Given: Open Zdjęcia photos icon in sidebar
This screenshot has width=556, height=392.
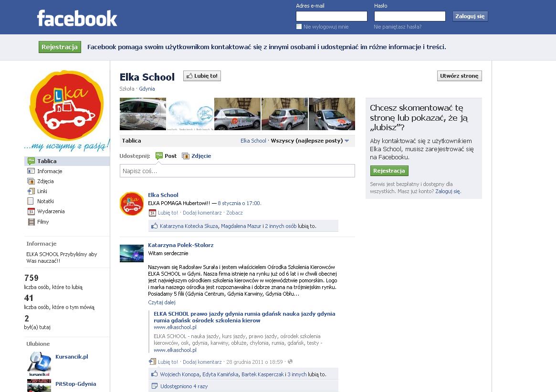Looking at the screenshot, I should (x=31, y=181).
